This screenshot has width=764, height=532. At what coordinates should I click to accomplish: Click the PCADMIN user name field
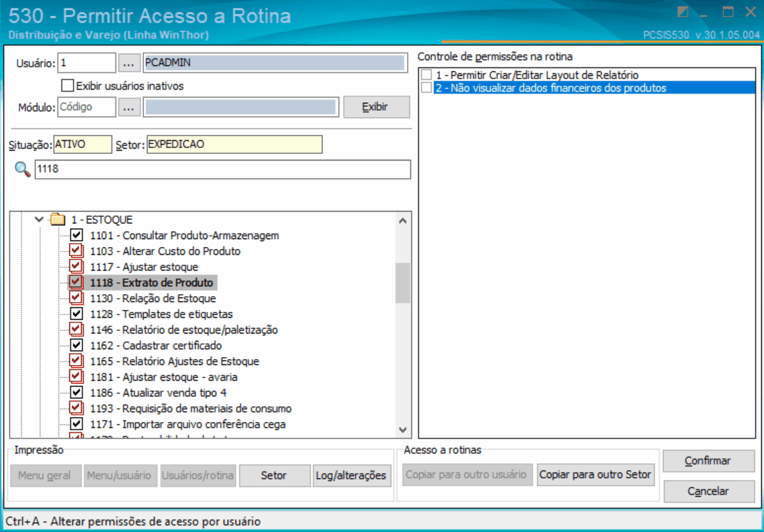275,63
